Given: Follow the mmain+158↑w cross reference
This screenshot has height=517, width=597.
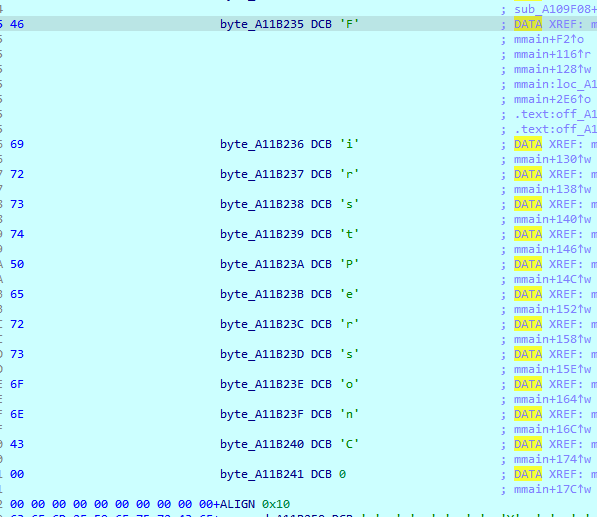Looking at the screenshot, I should tap(552, 339).
